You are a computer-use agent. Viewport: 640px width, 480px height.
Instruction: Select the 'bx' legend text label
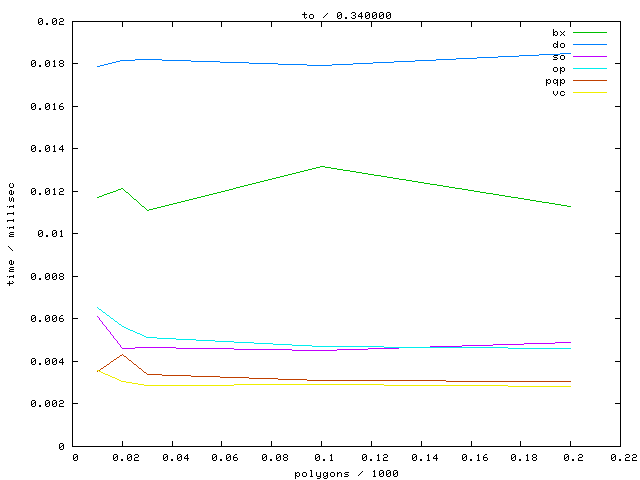coord(558,33)
